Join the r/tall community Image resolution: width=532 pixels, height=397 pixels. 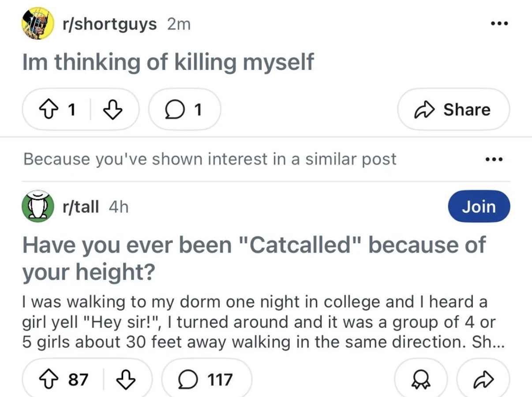[479, 206]
